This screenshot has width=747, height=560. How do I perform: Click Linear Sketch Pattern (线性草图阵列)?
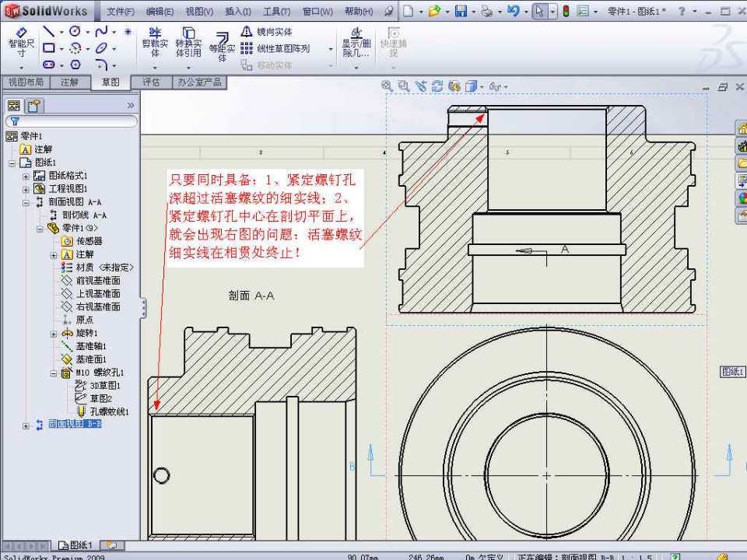tap(275, 48)
